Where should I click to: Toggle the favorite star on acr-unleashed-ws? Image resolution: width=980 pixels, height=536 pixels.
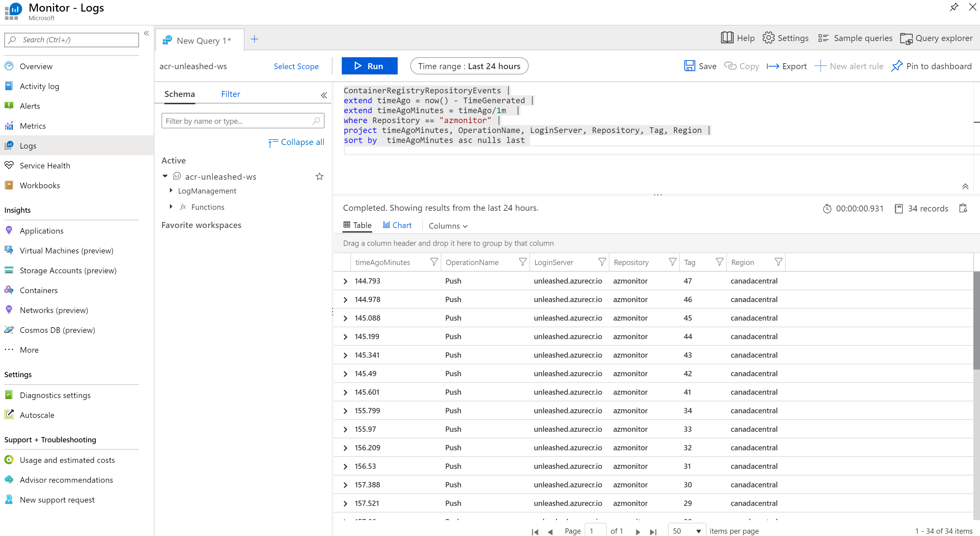click(319, 176)
